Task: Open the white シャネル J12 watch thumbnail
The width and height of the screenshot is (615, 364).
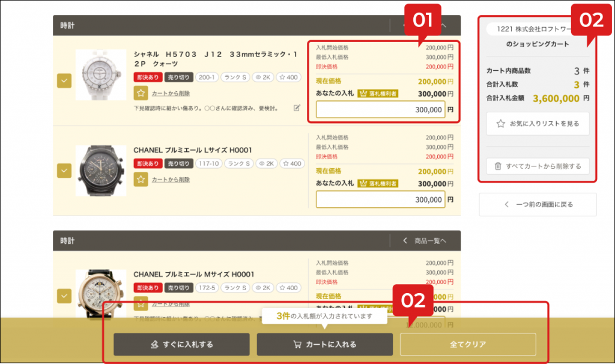Action: [x=101, y=75]
